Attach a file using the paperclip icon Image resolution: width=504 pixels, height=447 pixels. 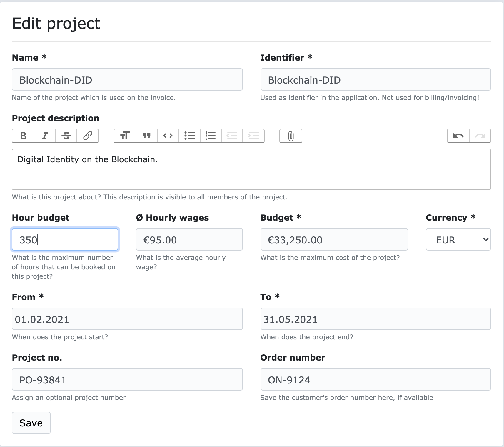(x=291, y=136)
